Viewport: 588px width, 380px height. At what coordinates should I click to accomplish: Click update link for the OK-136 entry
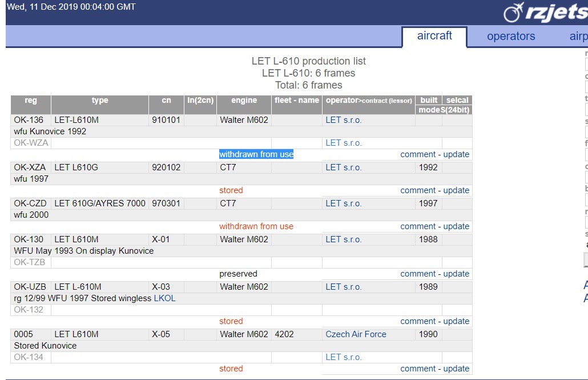tap(456, 155)
